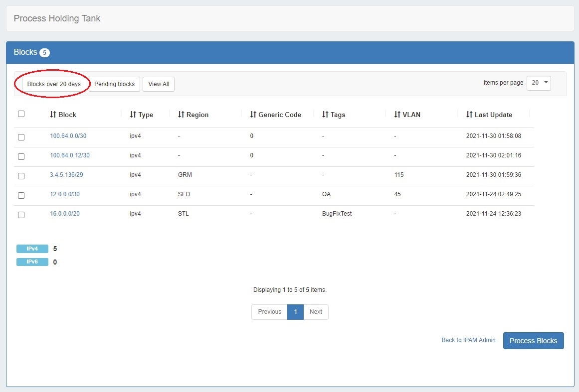Sort by Last Update column
Viewport: 579px width, 392px height.
click(x=489, y=115)
